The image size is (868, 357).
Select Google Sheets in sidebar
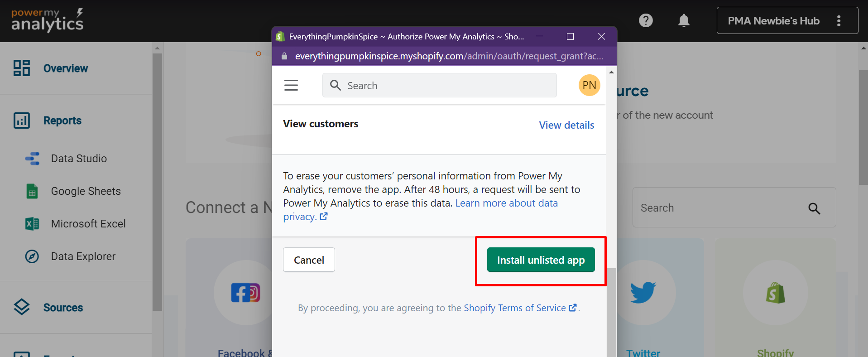(86, 191)
